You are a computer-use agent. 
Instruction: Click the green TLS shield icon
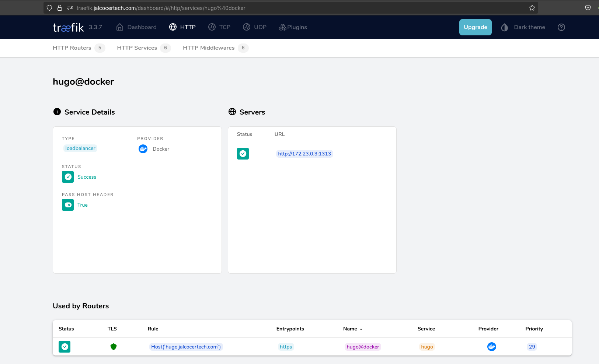point(114,347)
